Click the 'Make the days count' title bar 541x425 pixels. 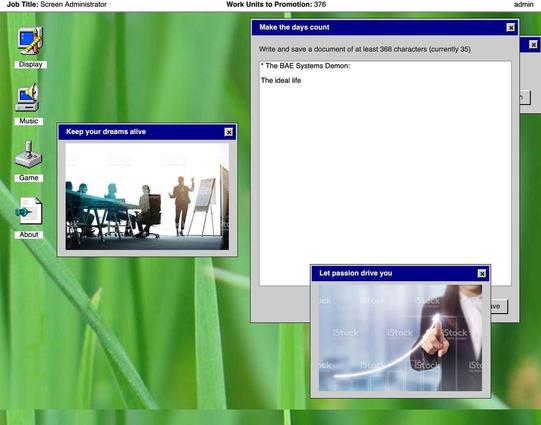385,28
